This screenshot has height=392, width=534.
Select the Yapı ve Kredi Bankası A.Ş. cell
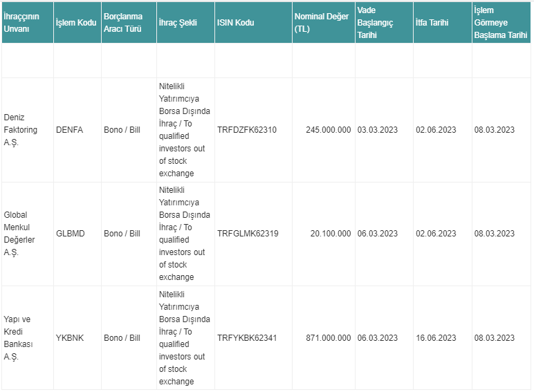(28, 338)
